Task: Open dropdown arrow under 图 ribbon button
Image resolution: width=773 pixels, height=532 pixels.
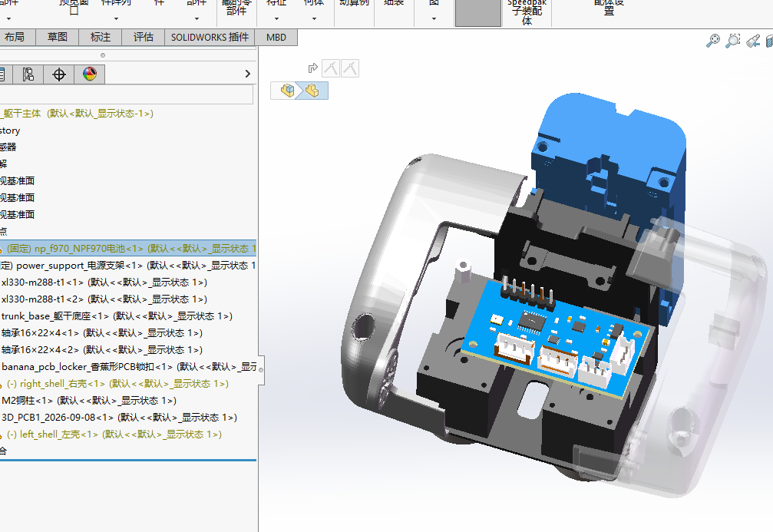Action: (434, 18)
